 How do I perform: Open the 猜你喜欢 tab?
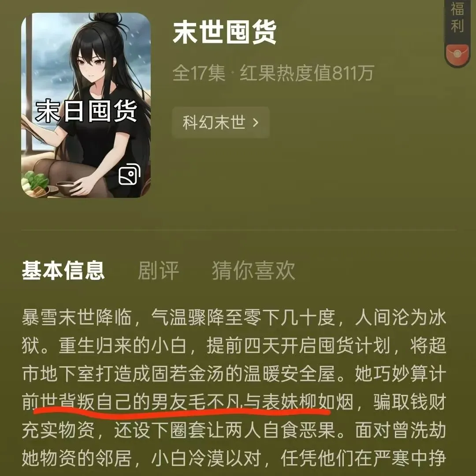point(253,270)
